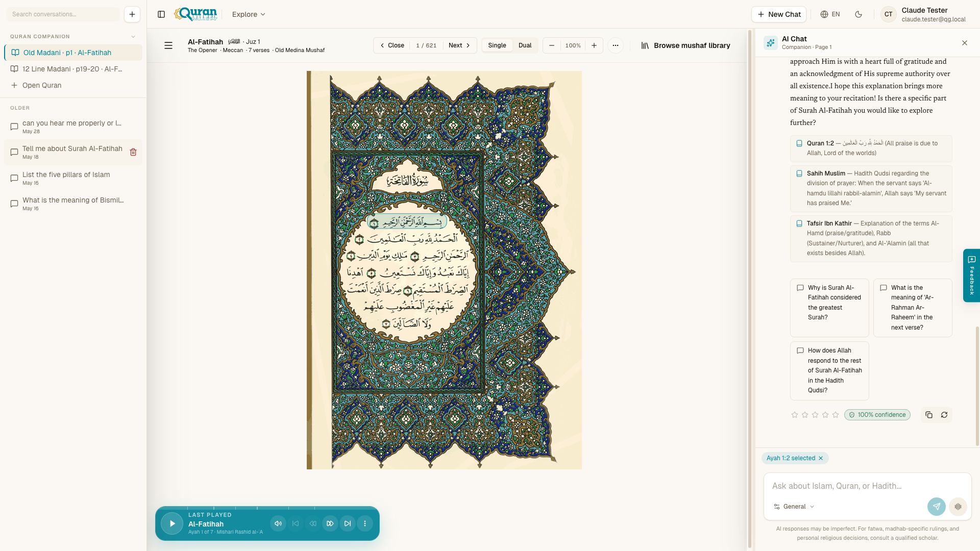
Task: Remove the Ayah 1:2 selected chip
Action: [821, 458]
